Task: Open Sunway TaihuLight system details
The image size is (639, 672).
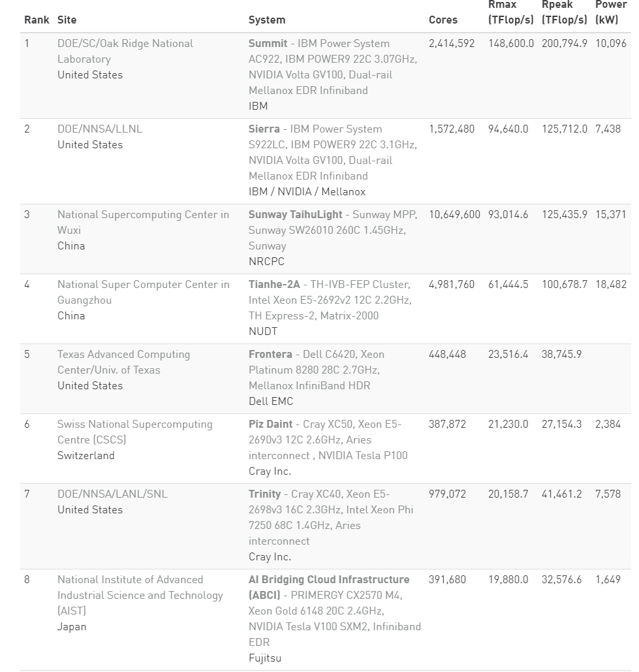Action: point(295,214)
